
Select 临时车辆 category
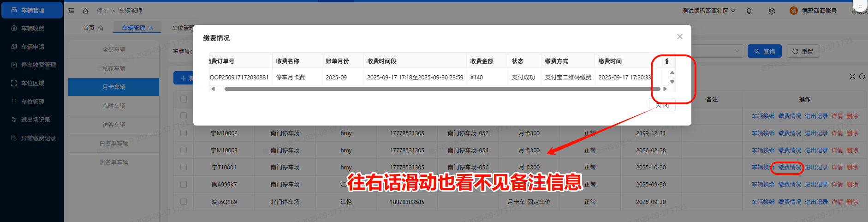(113, 106)
